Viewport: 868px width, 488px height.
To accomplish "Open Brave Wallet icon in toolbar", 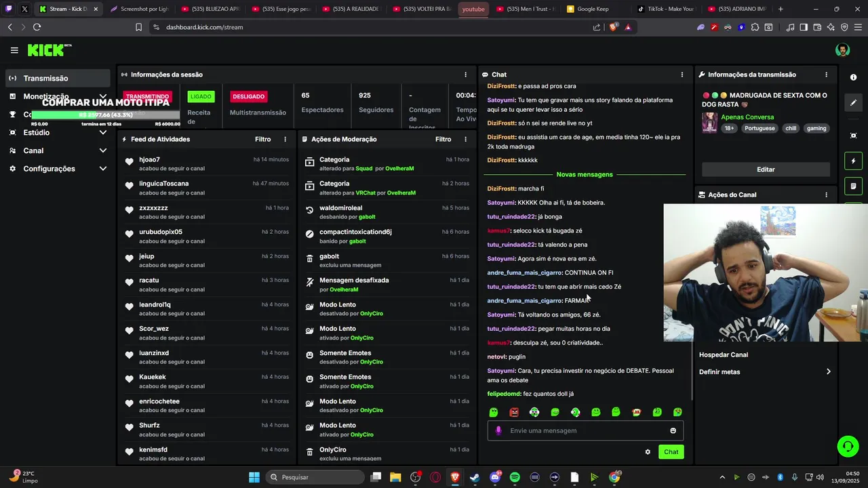I will click(817, 27).
